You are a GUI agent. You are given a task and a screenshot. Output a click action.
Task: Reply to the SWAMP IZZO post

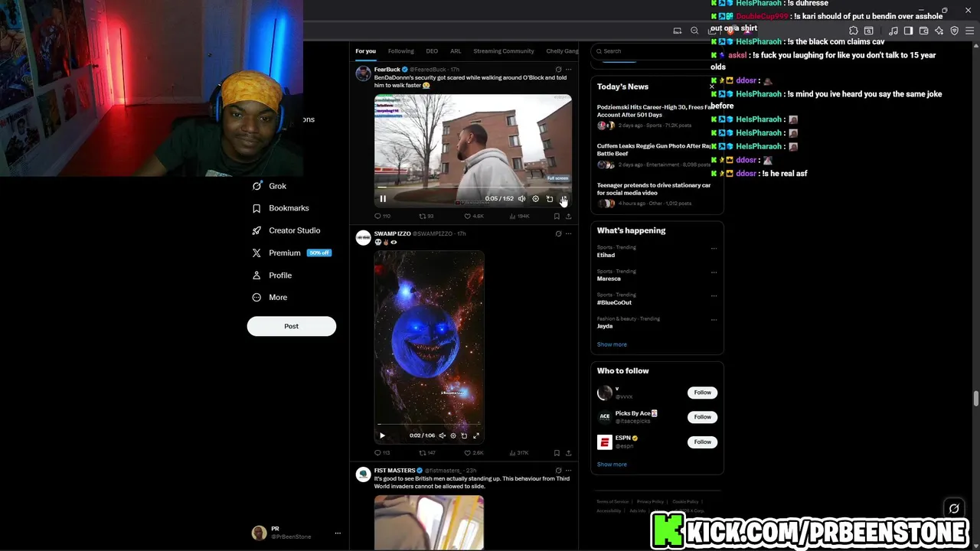click(x=381, y=453)
